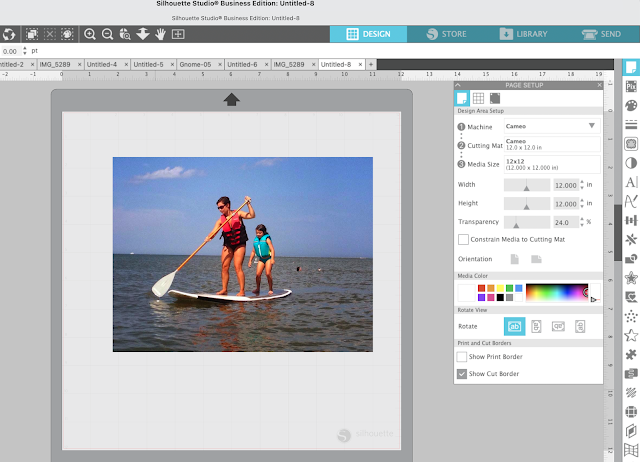Open the Fill color palette panel icon
Viewport: 640px width, 462px height.
pos(631,105)
